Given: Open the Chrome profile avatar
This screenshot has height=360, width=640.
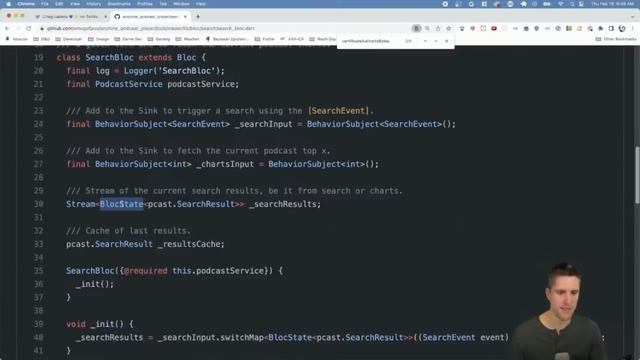Looking at the screenshot, I should coord(622,29).
